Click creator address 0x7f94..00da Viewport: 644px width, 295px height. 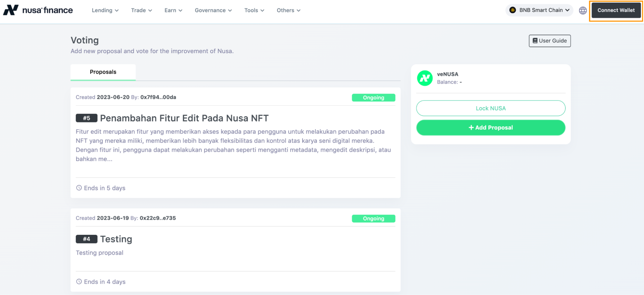coord(158,97)
